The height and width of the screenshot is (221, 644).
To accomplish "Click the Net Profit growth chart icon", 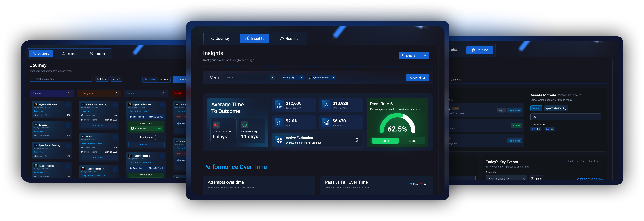I will [x=326, y=122].
